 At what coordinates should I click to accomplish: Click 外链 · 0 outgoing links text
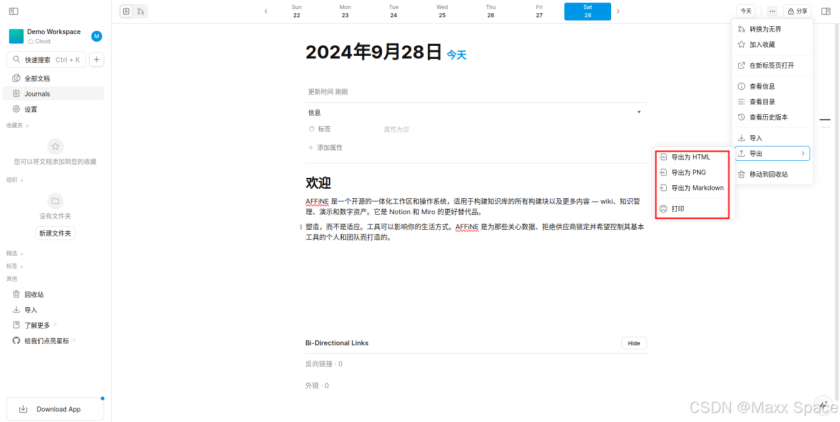coord(317,386)
